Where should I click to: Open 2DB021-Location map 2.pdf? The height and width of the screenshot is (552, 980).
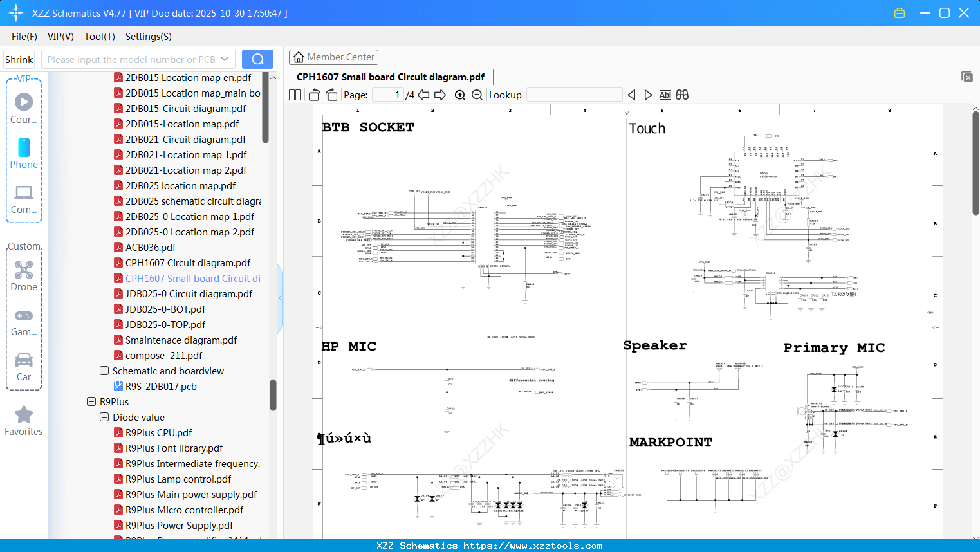coord(186,170)
